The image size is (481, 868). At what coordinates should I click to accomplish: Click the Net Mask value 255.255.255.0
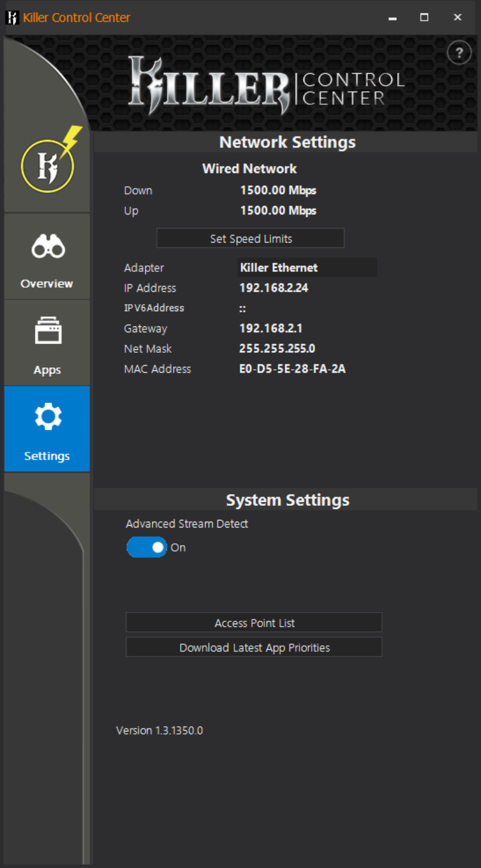[277, 349]
